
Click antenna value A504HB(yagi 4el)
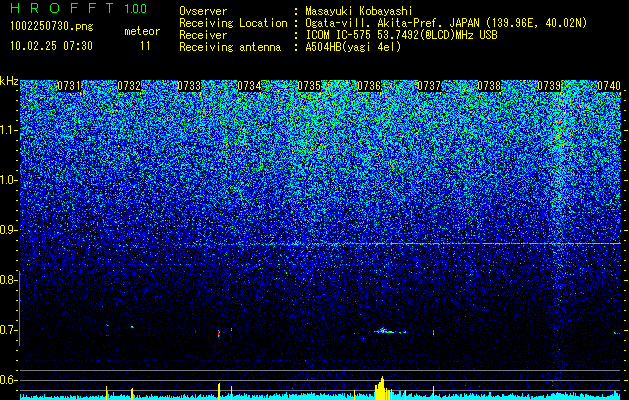click(353, 47)
